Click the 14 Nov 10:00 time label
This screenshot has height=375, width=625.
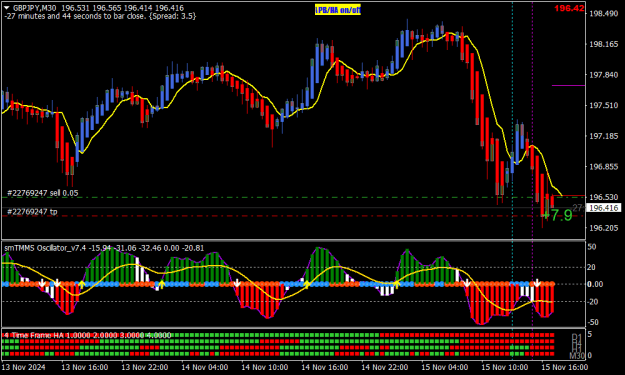click(265, 367)
